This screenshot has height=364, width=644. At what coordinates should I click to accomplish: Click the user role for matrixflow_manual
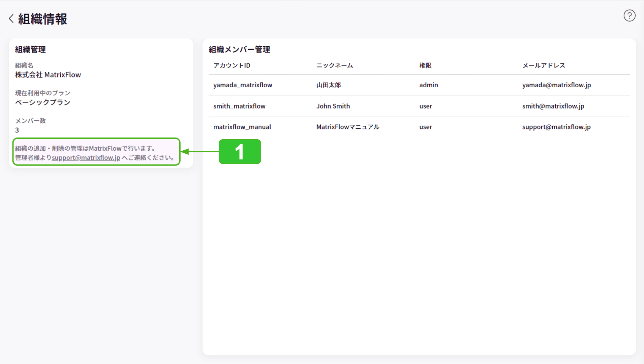pos(426,127)
